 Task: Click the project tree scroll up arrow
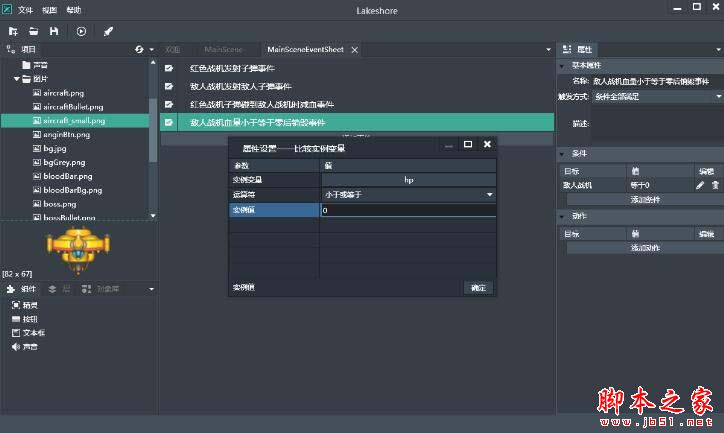point(153,62)
